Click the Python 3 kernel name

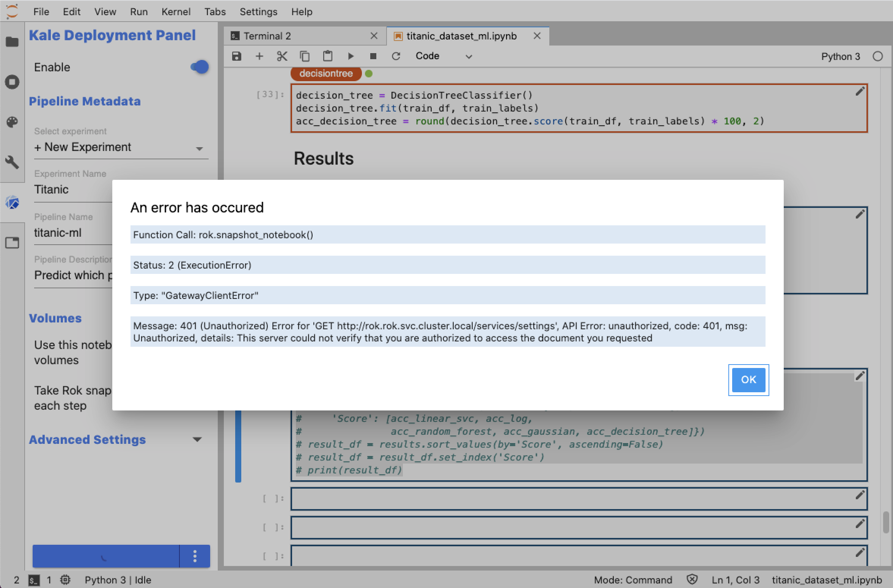(841, 57)
